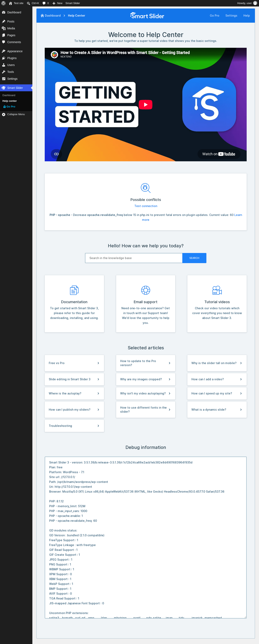Click the Users person icon
The width and height of the screenshot is (259, 644).
tap(4, 65)
